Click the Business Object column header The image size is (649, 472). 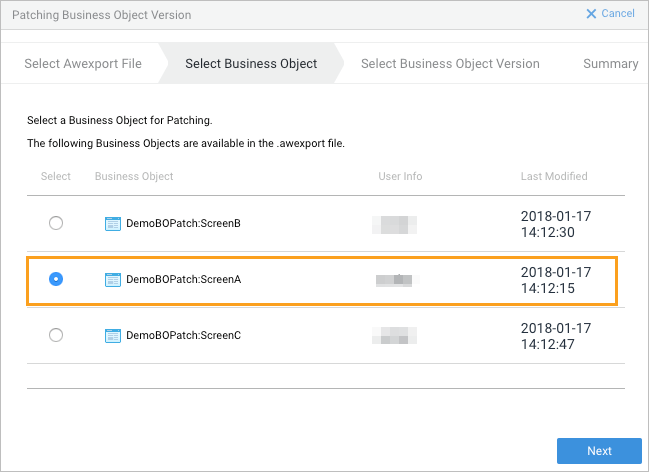point(134,177)
